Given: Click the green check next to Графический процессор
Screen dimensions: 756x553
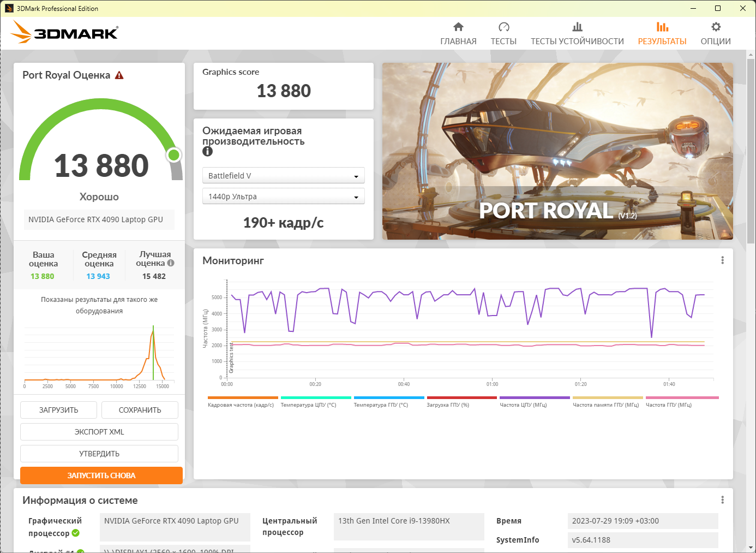Looking at the screenshot, I should [76, 533].
